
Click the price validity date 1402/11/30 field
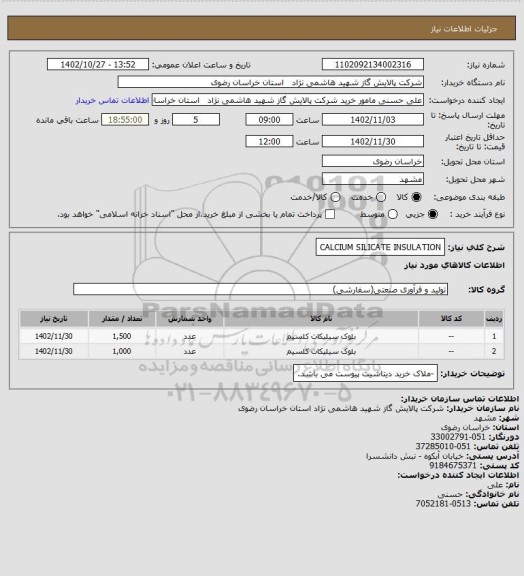(373, 141)
